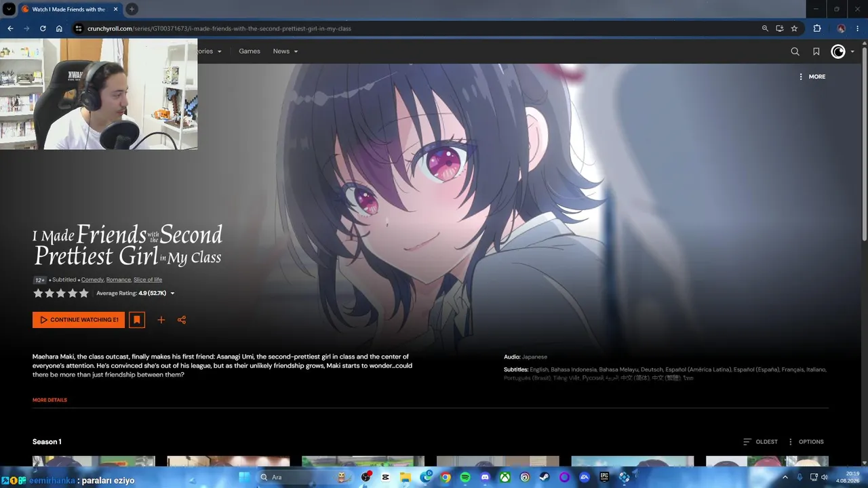Viewport: 868px width, 488px height.
Task: Open a new browser tab
Action: [x=132, y=9]
